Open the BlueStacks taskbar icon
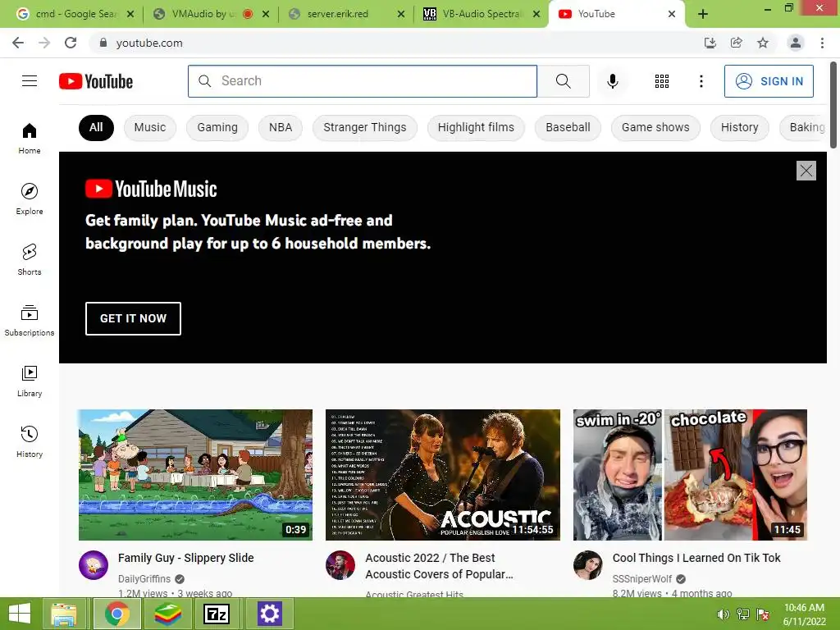The image size is (840, 630). click(x=167, y=614)
